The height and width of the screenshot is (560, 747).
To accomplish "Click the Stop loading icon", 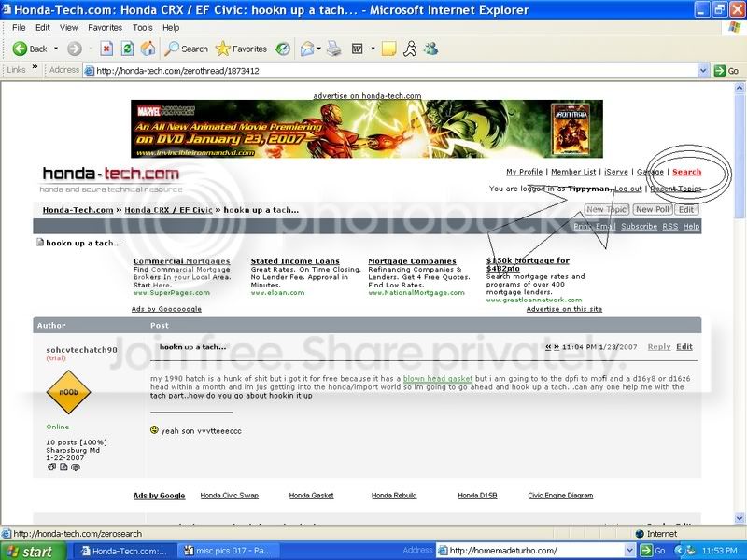I will (106, 49).
